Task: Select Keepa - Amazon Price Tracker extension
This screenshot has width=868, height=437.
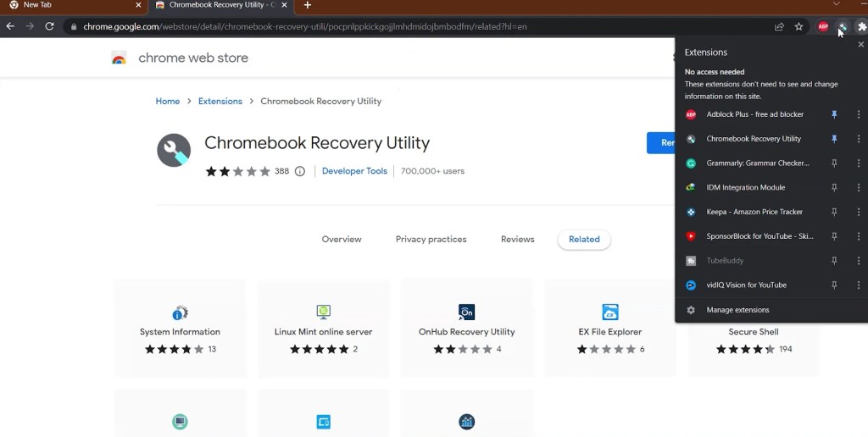Action: [x=754, y=212]
